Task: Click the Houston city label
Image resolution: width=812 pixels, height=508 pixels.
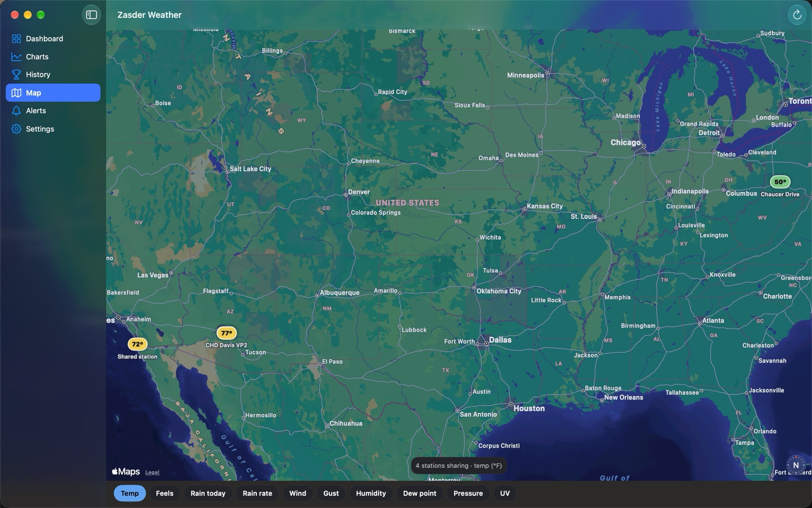Action: (x=529, y=408)
